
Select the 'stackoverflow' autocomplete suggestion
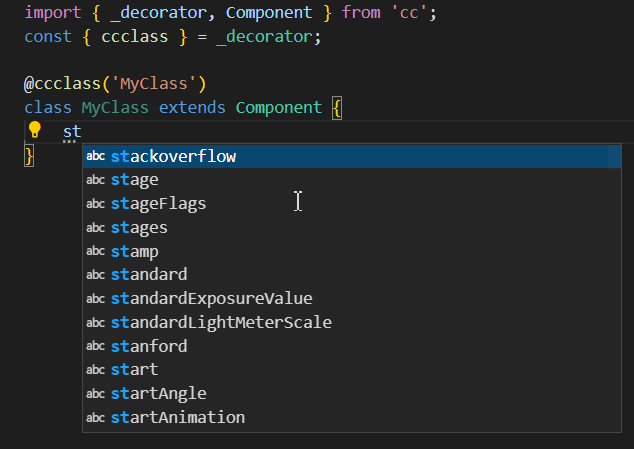173,156
